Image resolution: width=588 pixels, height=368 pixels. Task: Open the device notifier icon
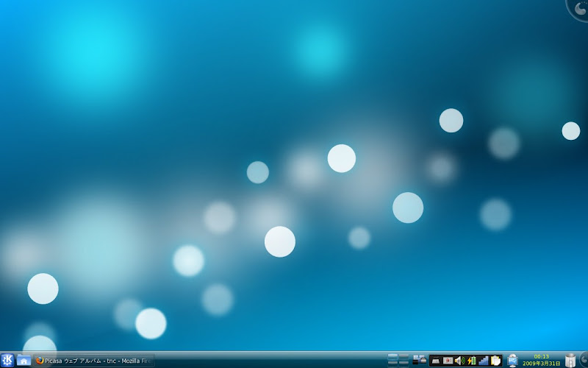[419, 360]
